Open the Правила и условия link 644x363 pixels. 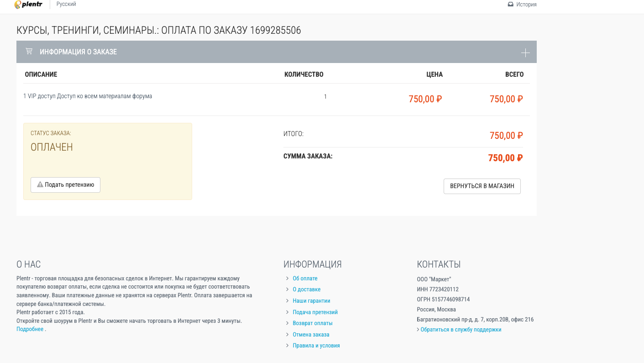316,346
